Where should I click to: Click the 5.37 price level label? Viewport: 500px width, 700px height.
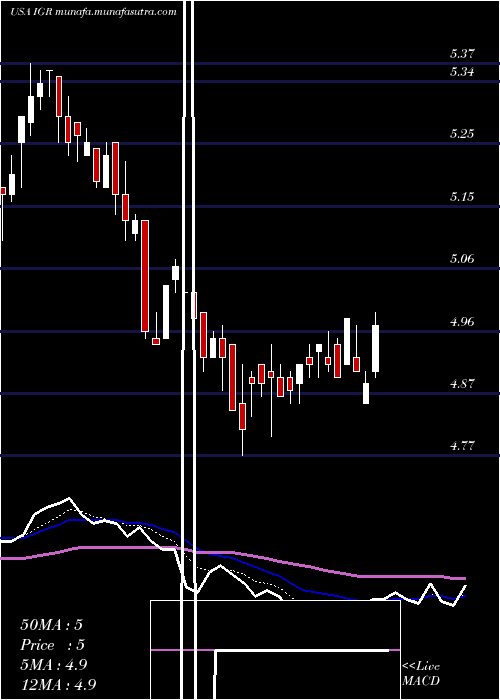(x=462, y=54)
